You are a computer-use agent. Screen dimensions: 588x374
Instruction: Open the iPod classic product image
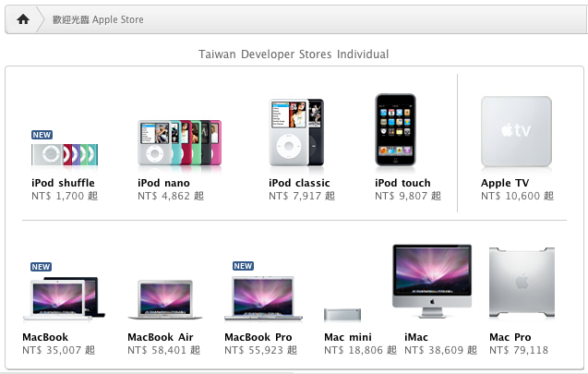(296, 132)
